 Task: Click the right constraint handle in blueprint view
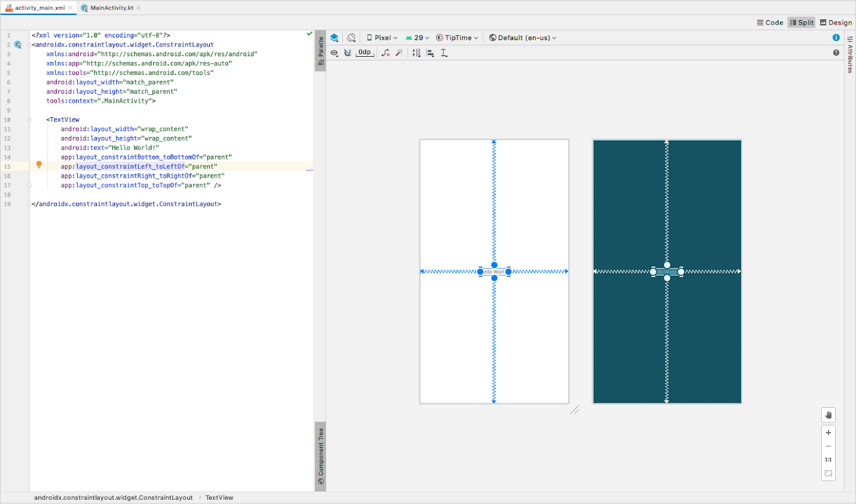coord(681,271)
